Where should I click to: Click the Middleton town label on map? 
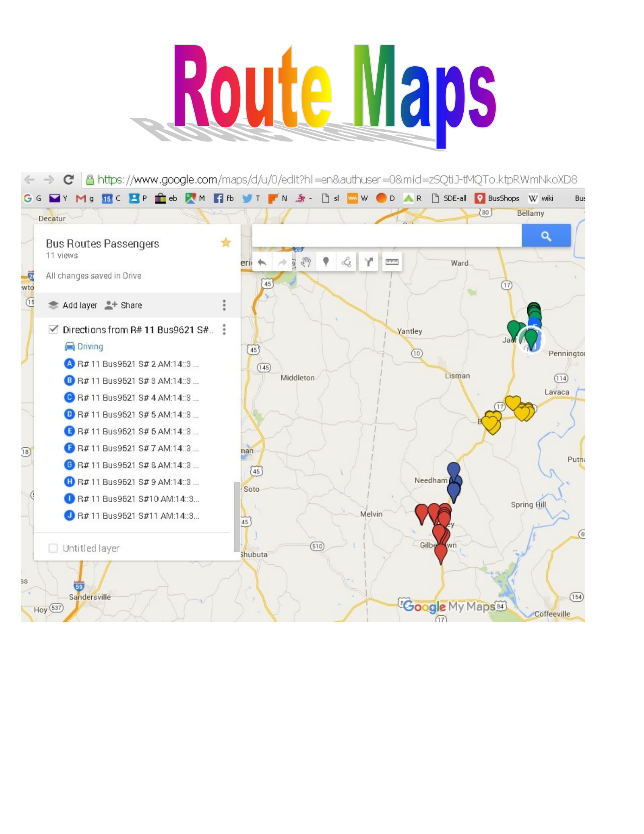tap(298, 378)
